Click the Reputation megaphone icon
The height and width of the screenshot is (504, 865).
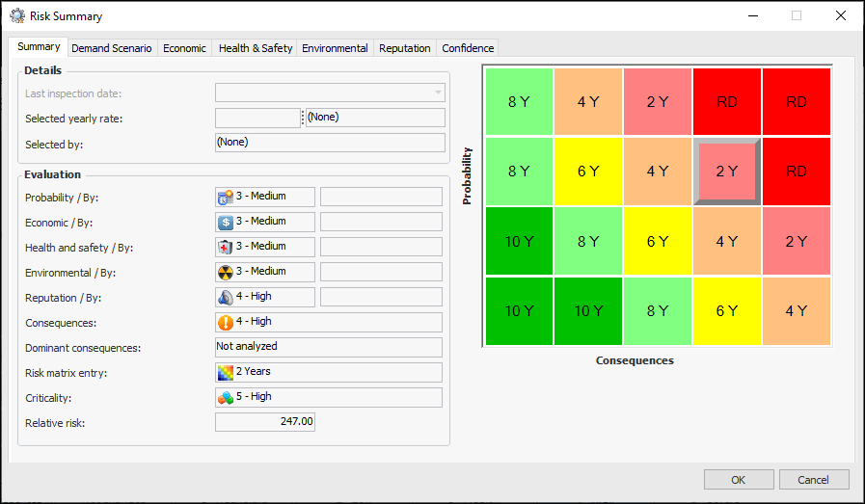[225, 297]
